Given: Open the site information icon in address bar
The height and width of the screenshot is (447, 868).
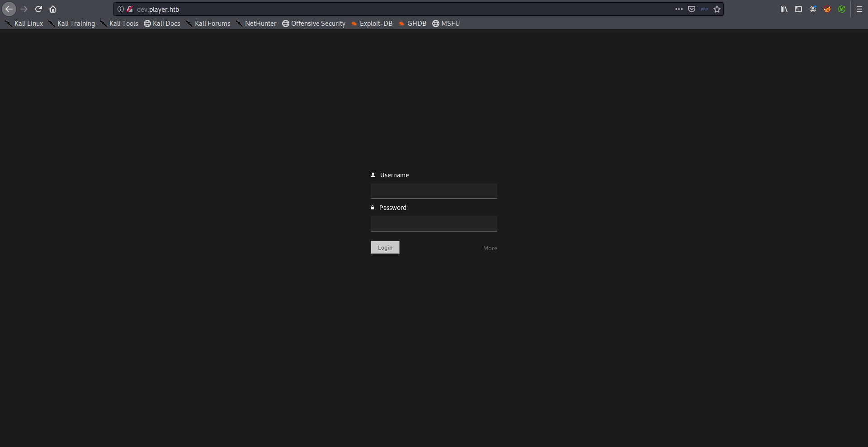Looking at the screenshot, I should point(121,9).
